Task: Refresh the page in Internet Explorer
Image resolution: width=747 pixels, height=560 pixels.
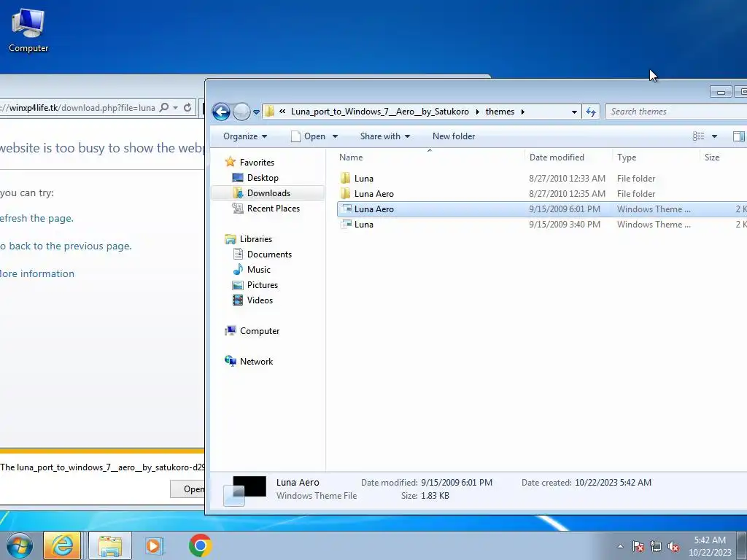Action: click(187, 108)
